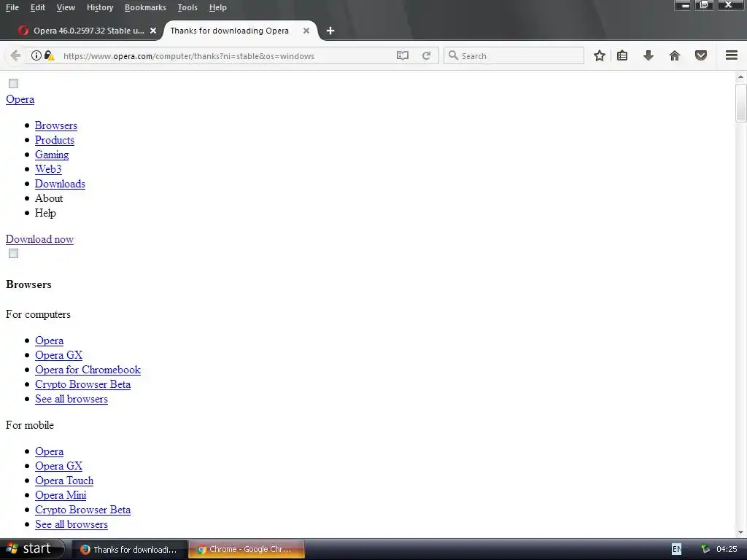Open the lock warning security icon
Screen dimensions: 747x560
[50, 55]
